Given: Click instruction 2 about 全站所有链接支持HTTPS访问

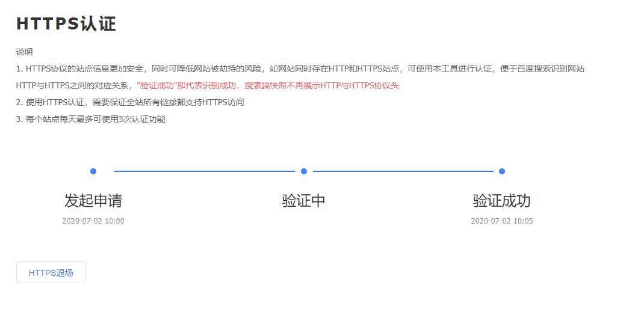Looking at the screenshot, I should tap(130, 102).
